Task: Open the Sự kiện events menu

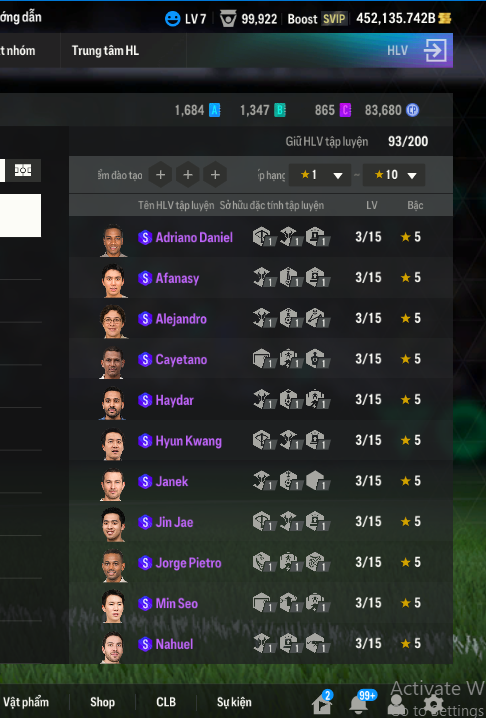Action: click(234, 702)
